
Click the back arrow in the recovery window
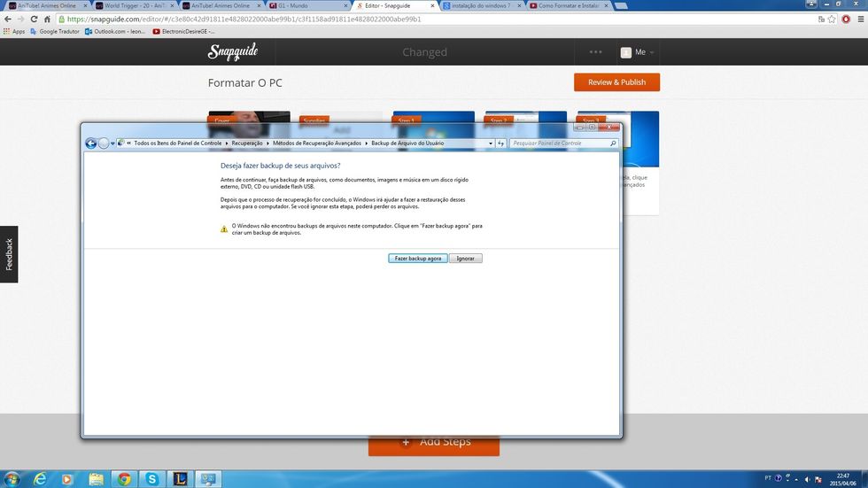(x=90, y=143)
